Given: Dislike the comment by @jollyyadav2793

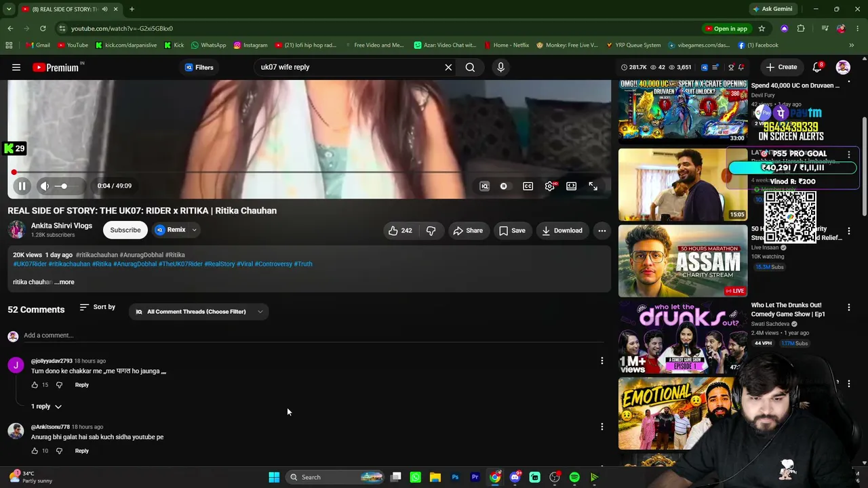Looking at the screenshot, I should click(x=59, y=385).
